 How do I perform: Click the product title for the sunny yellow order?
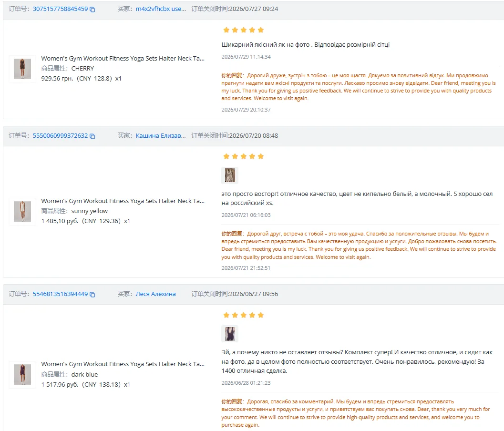point(123,201)
